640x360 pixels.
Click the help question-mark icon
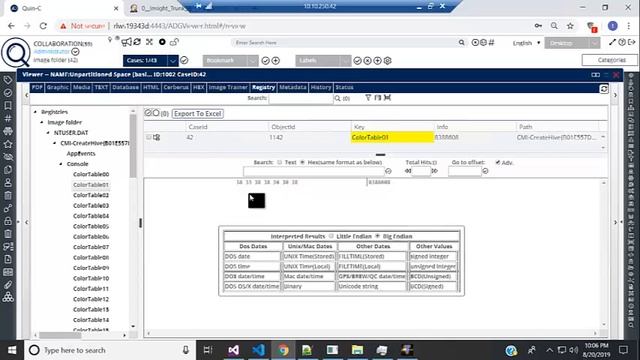[x=622, y=42]
